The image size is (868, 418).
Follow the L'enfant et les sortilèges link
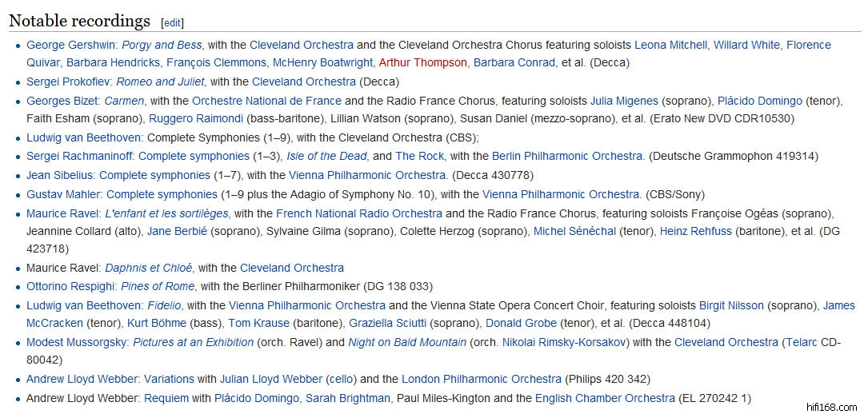(x=166, y=213)
